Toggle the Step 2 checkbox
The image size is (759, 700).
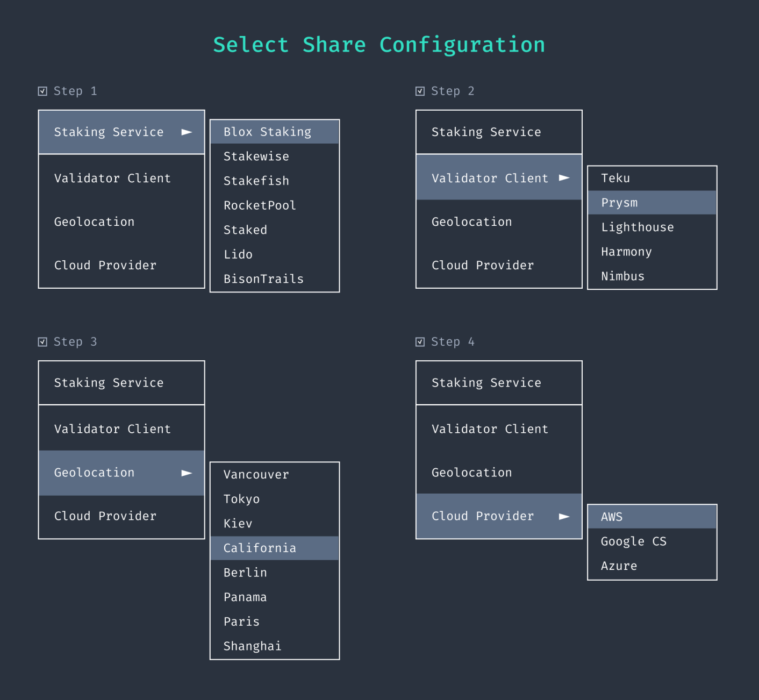click(420, 91)
